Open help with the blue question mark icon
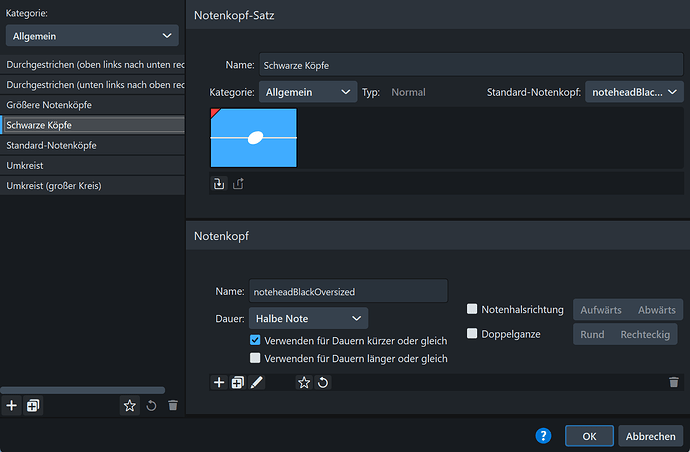Screen dimensions: 690x452 543,436
